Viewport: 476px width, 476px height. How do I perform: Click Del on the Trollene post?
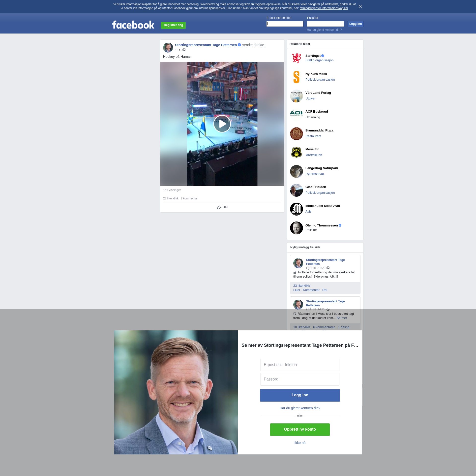(325, 290)
